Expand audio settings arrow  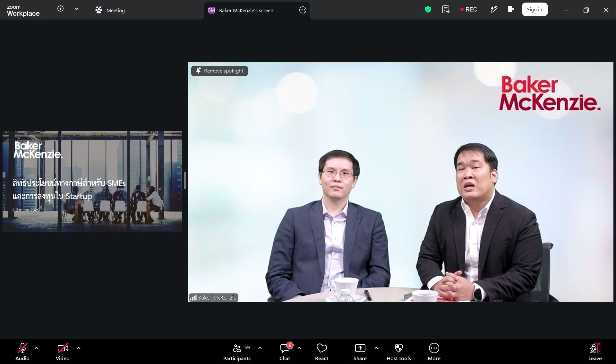click(x=36, y=348)
